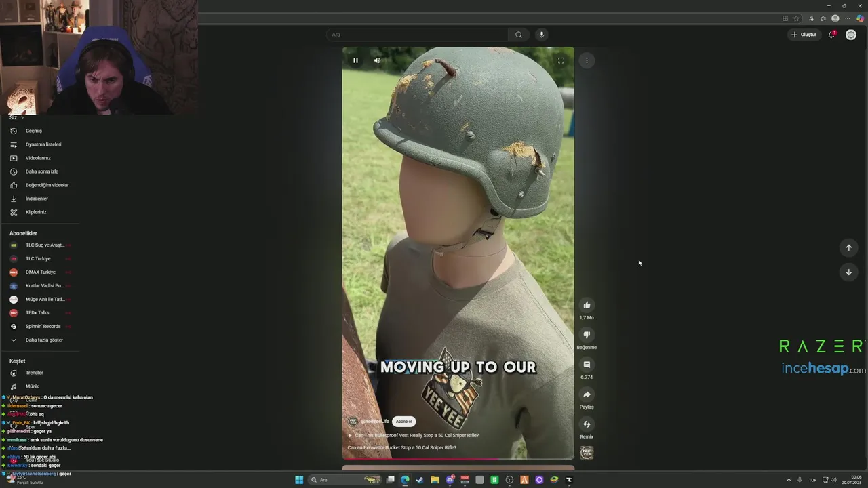Open the Remix option
The width and height of the screenshot is (868, 488).
587,424
